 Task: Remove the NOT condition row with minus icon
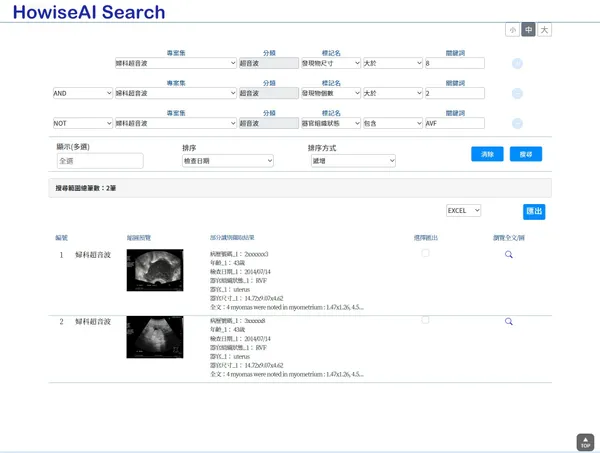tap(517, 123)
